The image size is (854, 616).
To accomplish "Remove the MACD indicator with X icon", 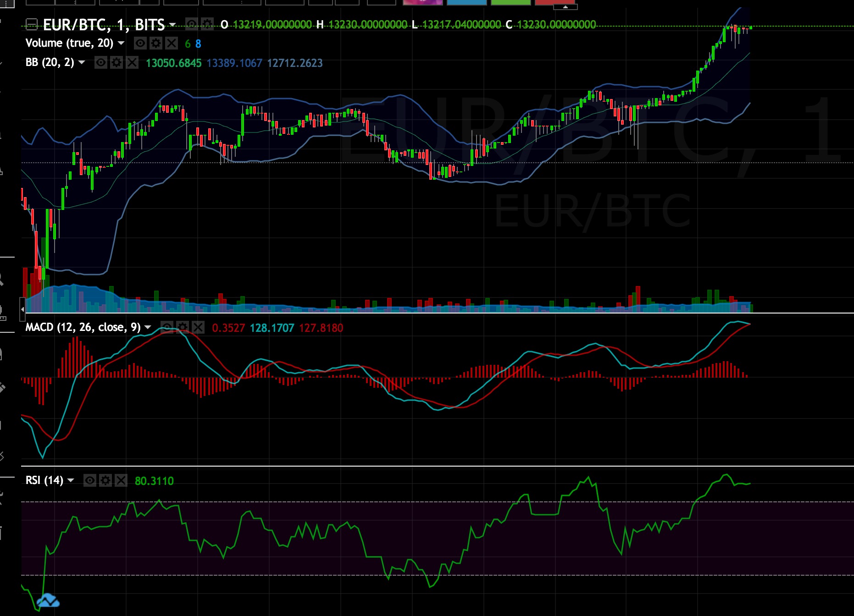I will pos(198,327).
